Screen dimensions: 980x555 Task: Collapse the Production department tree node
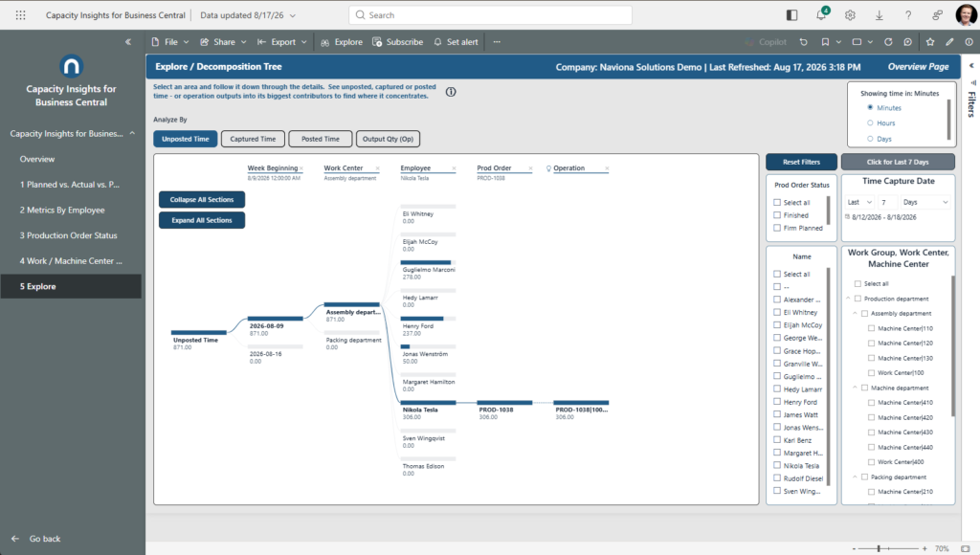(849, 299)
